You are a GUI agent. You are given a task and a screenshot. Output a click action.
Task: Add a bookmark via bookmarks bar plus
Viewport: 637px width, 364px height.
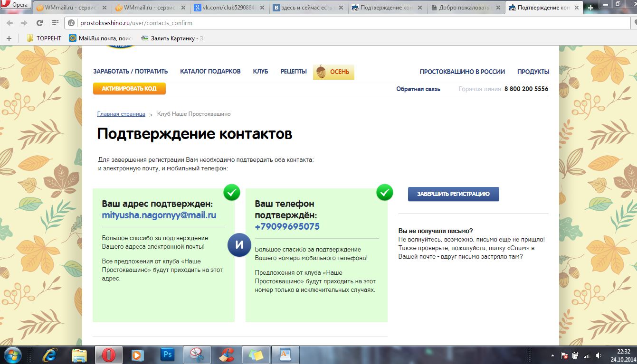click(9, 38)
